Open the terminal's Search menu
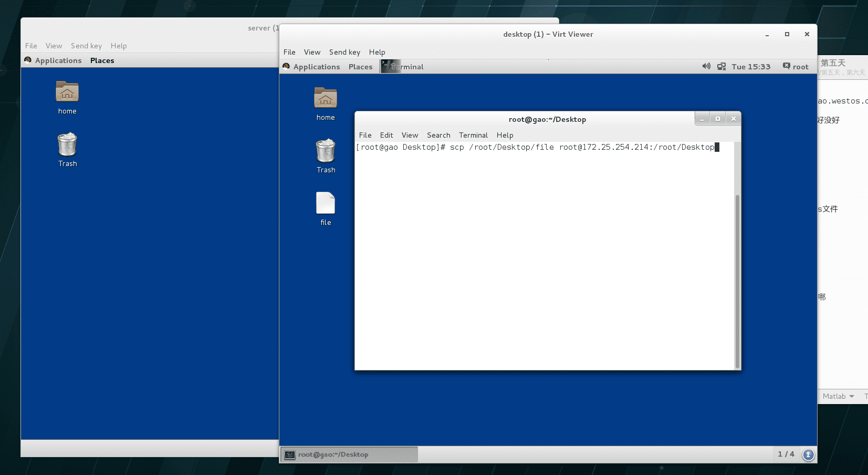868x475 pixels. tap(438, 135)
